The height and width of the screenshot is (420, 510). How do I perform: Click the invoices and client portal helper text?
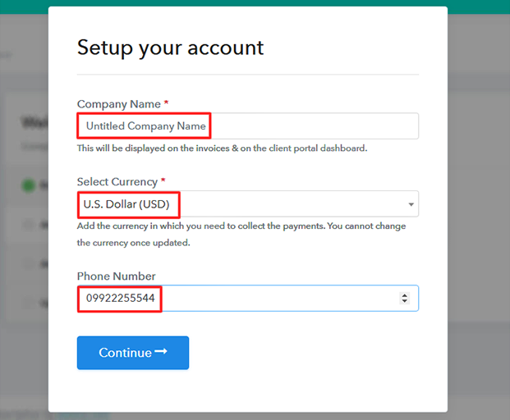222,148
